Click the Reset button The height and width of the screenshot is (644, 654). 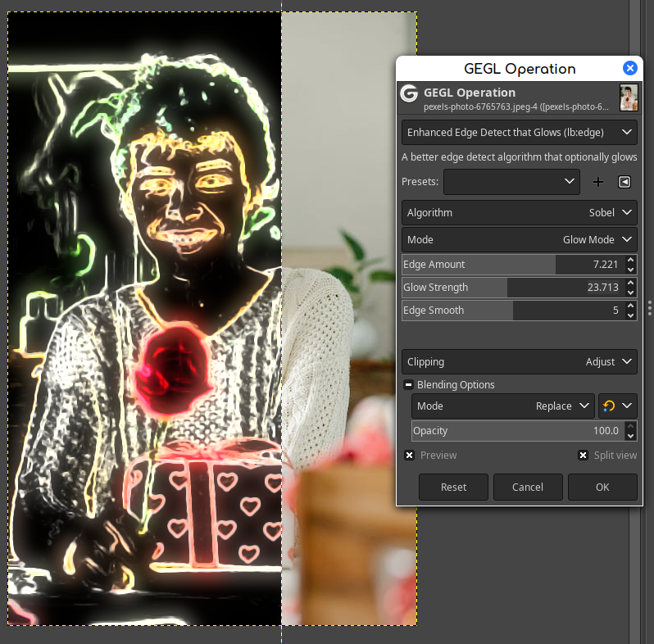[x=453, y=487]
